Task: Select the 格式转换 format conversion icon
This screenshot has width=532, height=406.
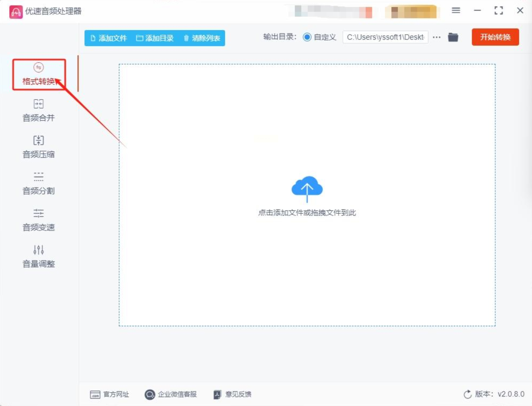Action: coord(38,67)
